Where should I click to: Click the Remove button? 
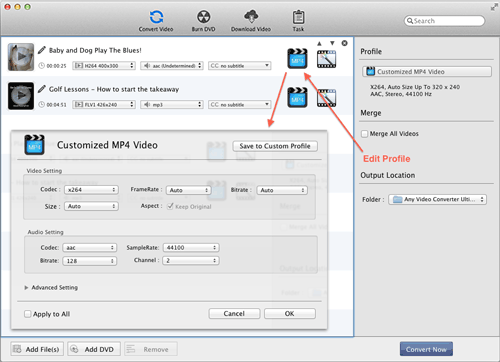pyautogui.click(x=151, y=349)
